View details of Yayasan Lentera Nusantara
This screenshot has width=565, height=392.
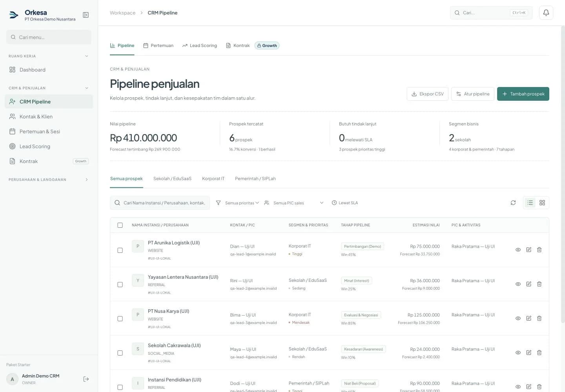tap(518, 284)
